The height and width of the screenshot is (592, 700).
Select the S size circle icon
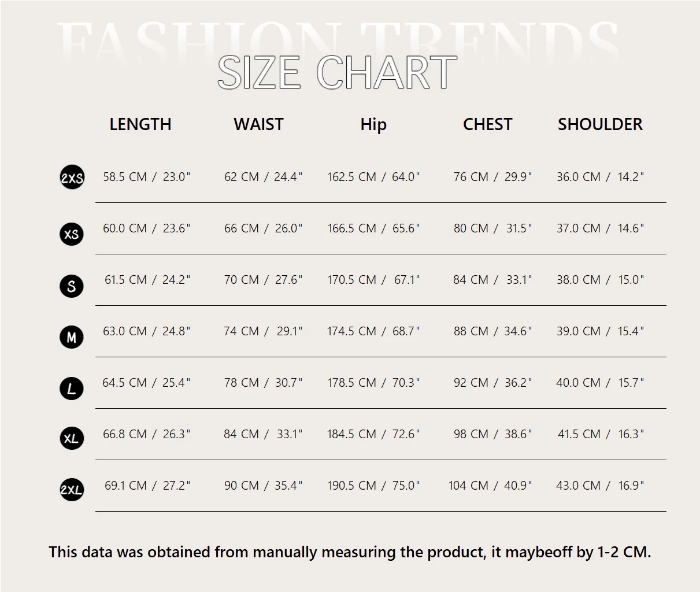pos(72,286)
